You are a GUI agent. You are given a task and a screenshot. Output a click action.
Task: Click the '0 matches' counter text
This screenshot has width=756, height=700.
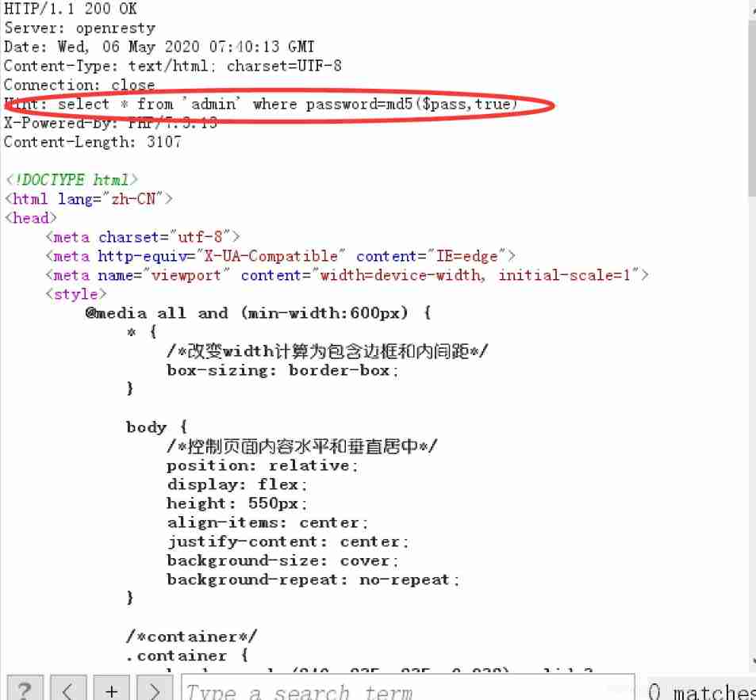(701, 691)
